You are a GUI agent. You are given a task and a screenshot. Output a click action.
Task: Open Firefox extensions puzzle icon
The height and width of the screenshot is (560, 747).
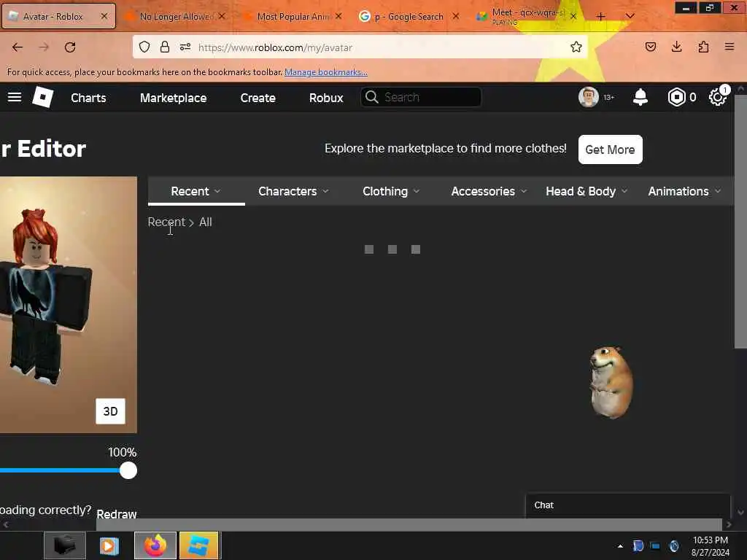point(703,47)
